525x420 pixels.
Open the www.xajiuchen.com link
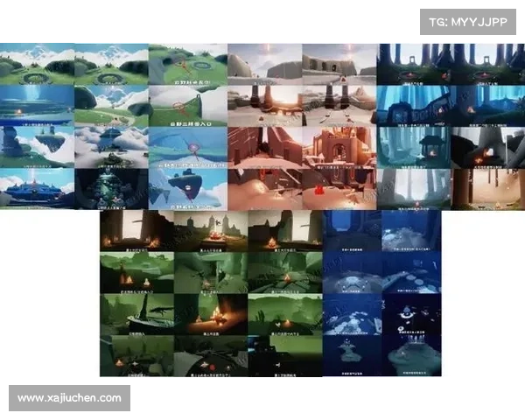click(x=70, y=398)
